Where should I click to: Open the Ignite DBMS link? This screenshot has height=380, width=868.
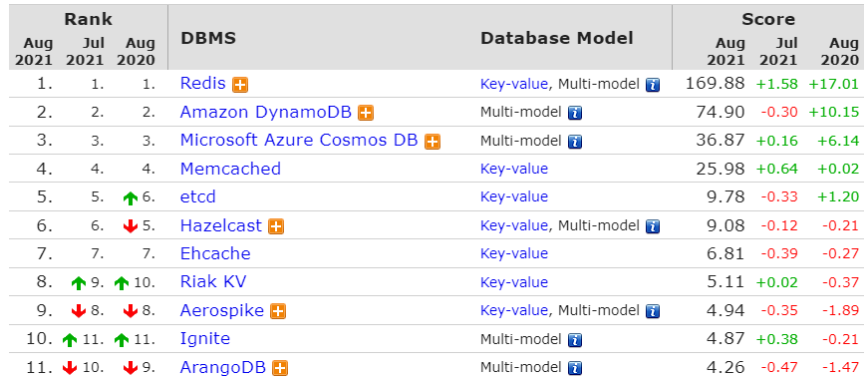(x=205, y=338)
